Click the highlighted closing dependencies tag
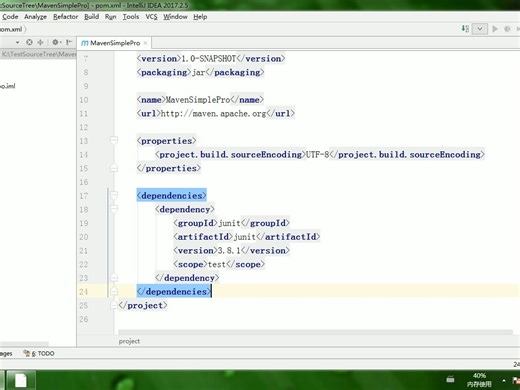 click(x=174, y=292)
